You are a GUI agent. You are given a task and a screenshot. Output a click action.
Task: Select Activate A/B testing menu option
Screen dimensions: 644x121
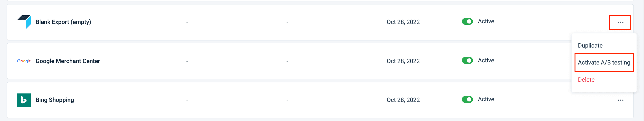click(604, 62)
